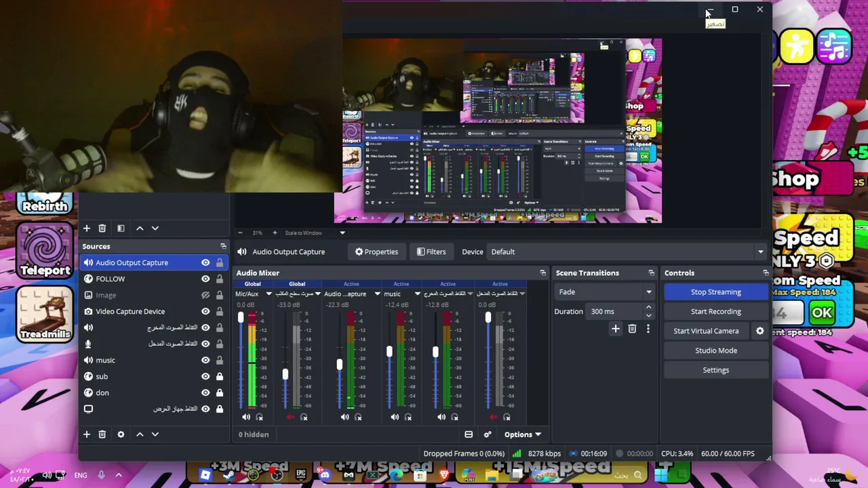Select the don source row
This screenshot has height=488, width=868.
pyautogui.click(x=154, y=392)
